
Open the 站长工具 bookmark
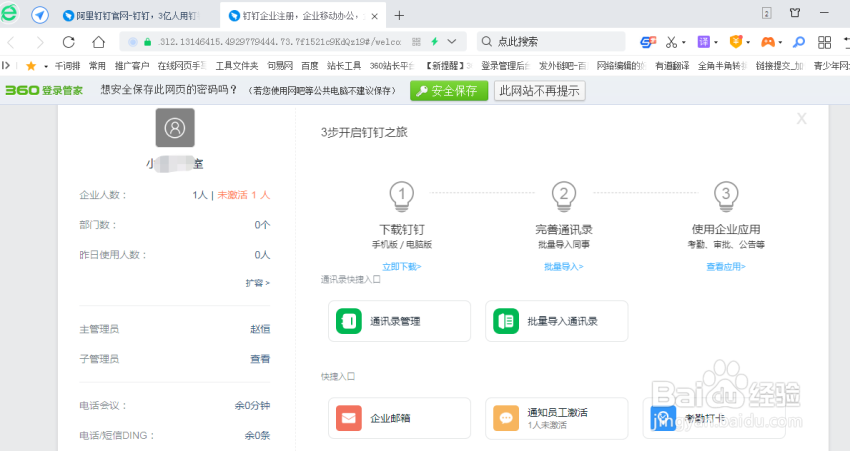(x=344, y=66)
